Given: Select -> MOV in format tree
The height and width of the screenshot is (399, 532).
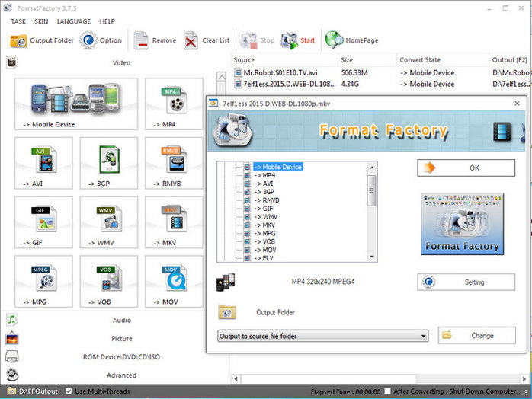Looking at the screenshot, I should point(265,250).
